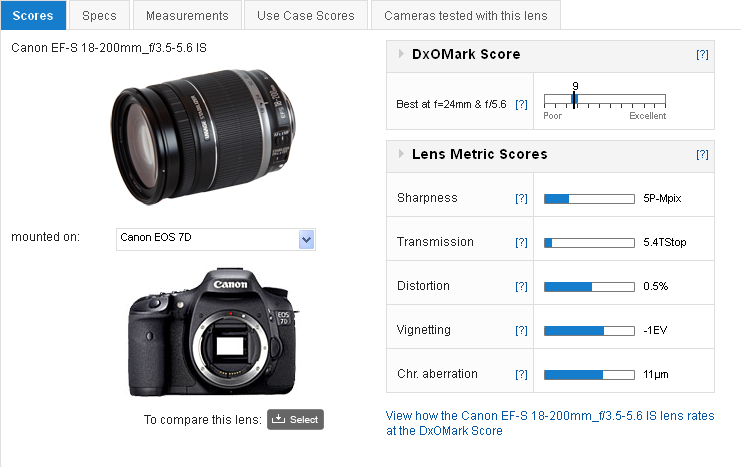
Task: Click the Best at f=24mm & f/5.6 text
Action: [x=451, y=104]
